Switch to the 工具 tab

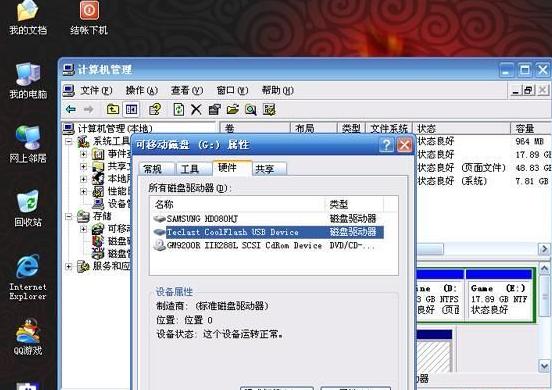pos(193,169)
